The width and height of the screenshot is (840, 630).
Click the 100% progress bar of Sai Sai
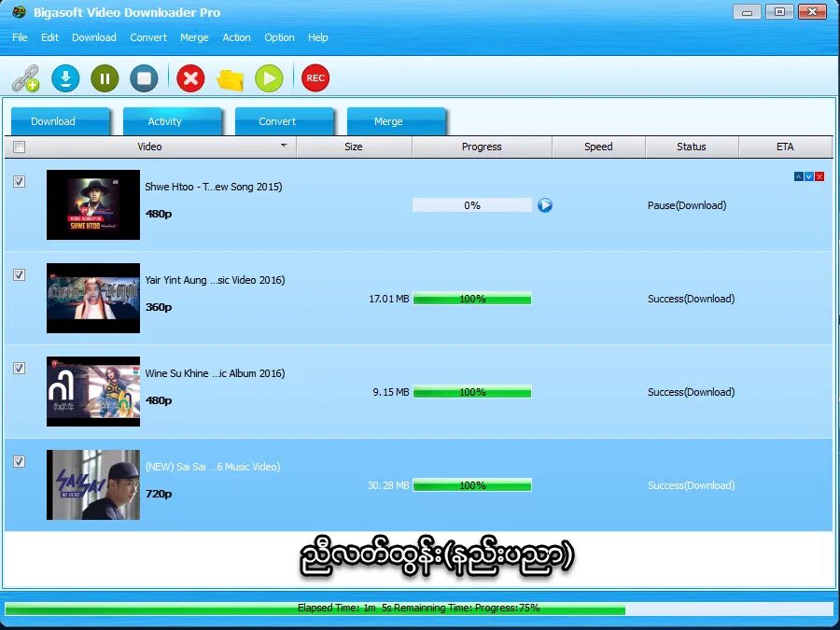click(x=472, y=485)
